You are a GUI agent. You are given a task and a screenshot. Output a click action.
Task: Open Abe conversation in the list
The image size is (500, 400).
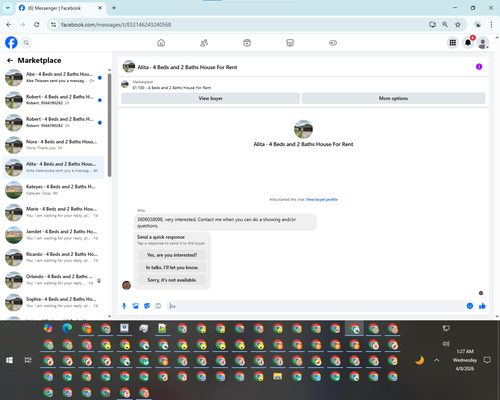tap(53, 77)
